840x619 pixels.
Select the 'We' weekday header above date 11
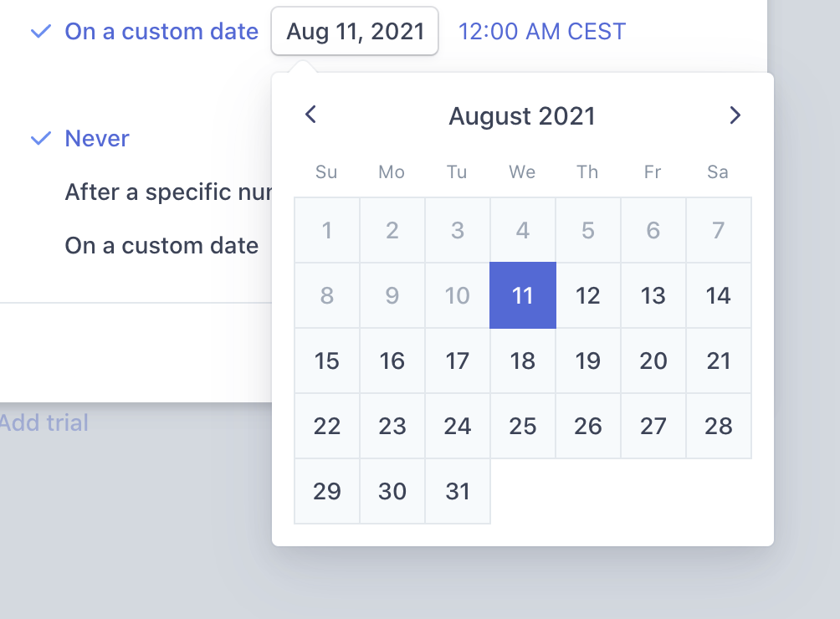click(522, 172)
